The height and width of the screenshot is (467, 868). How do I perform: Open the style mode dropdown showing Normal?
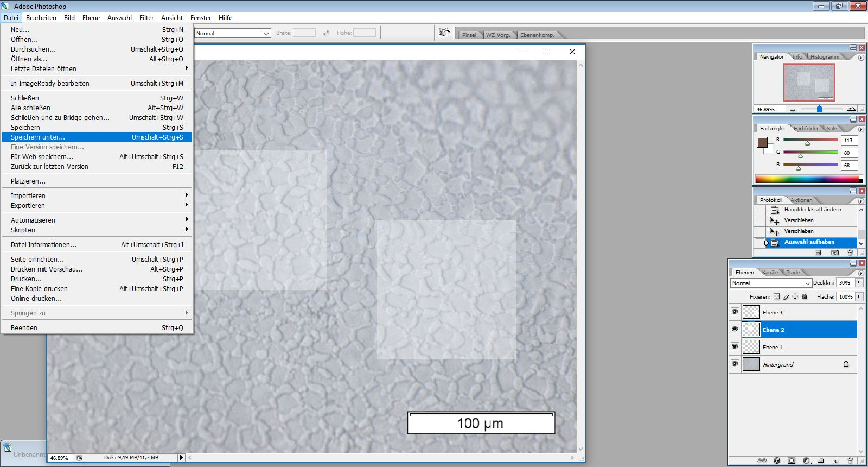point(232,33)
